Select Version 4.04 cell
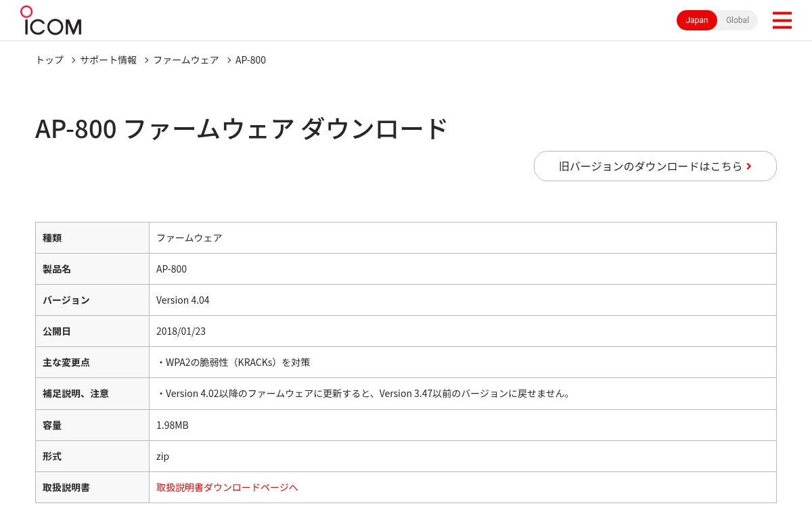Screen dimensions: 812x512 [x=183, y=300]
